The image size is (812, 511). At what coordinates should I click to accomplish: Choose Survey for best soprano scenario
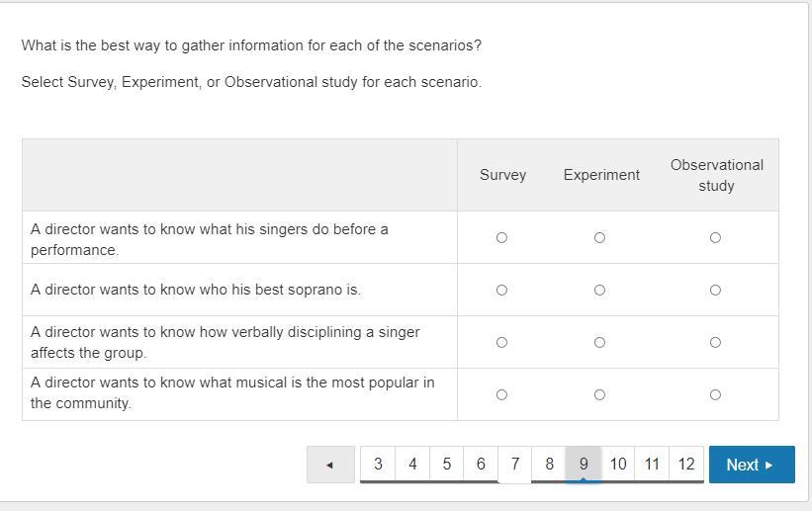501,290
